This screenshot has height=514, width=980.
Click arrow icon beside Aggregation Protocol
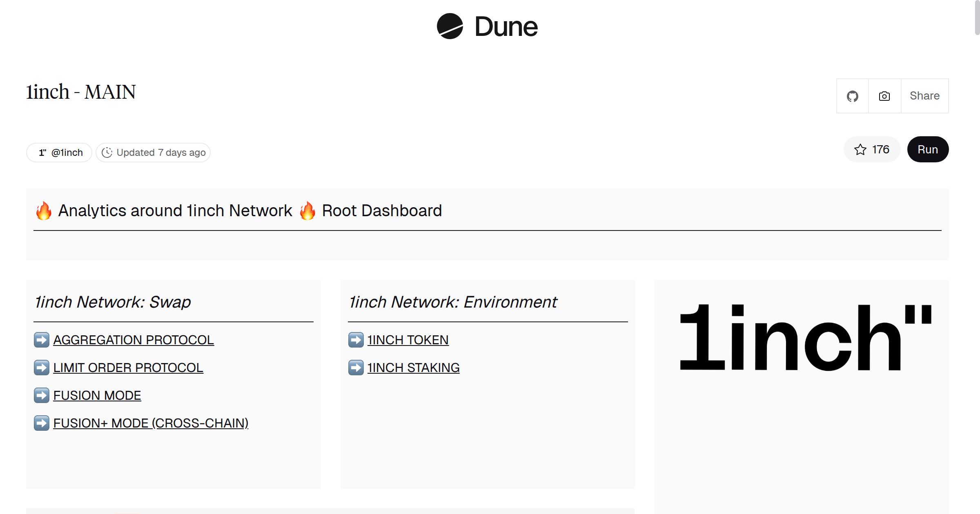click(x=42, y=340)
